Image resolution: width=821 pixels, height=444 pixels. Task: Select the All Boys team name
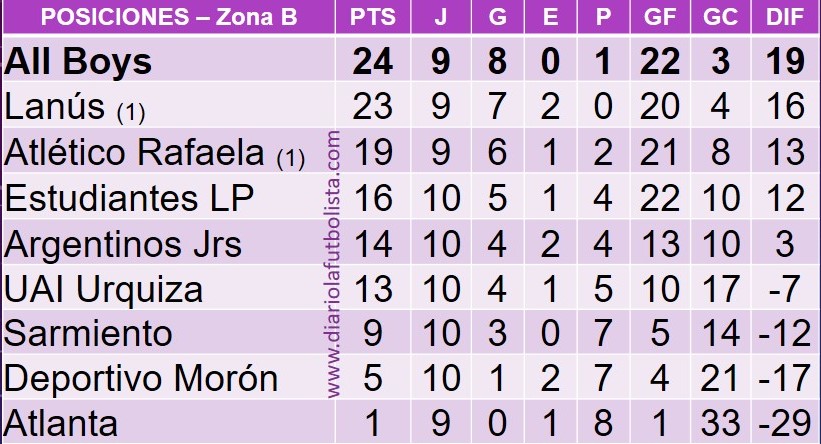[x=78, y=61]
